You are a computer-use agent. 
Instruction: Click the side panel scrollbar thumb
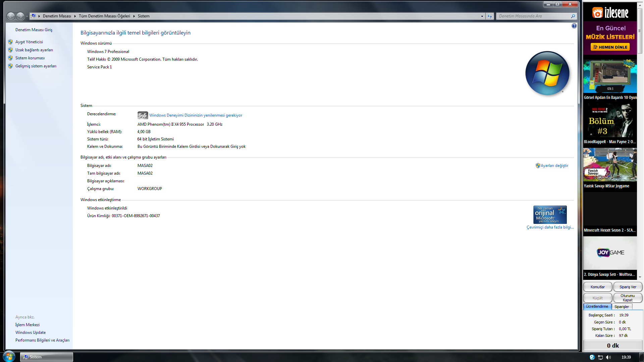[x=640, y=31]
